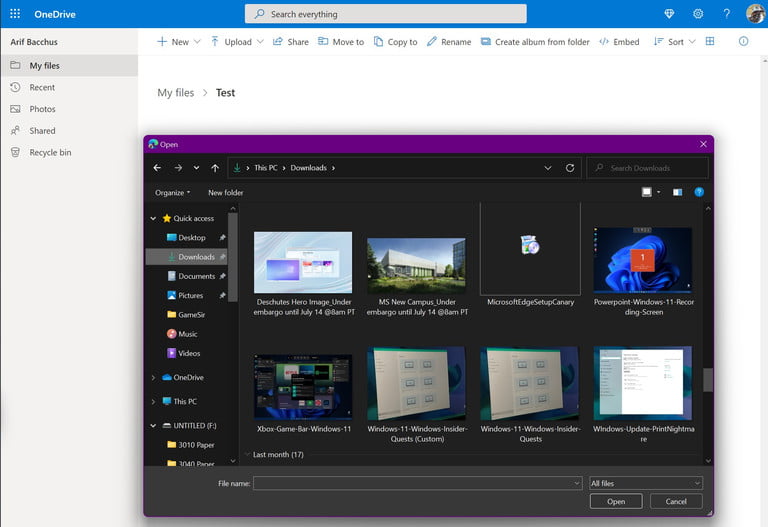
Task: Click Embed in OneDrive toolbar
Action: [619, 42]
